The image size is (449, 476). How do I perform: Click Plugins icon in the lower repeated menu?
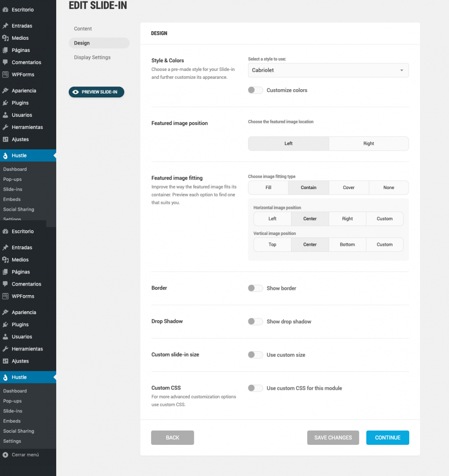point(5,324)
